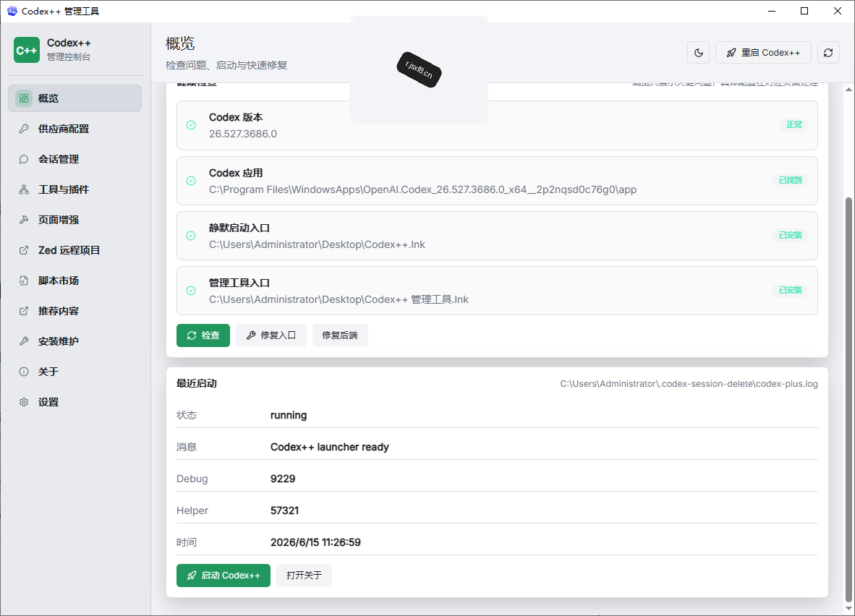This screenshot has height=616, width=855.
Task: Click the 修复后端 button
Action: (x=340, y=335)
